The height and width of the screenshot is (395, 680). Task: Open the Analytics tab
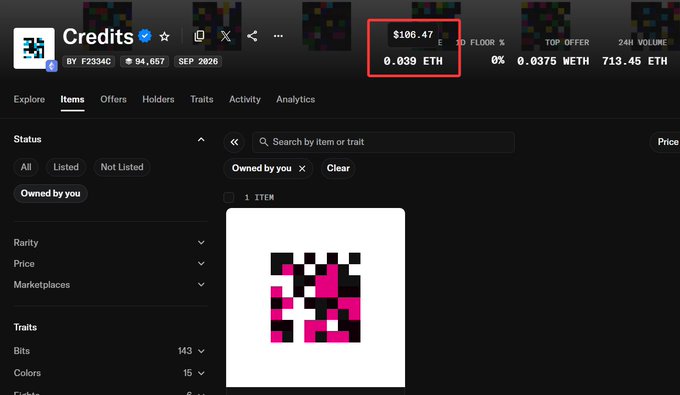pyautogui.click(x=296, y=99)
